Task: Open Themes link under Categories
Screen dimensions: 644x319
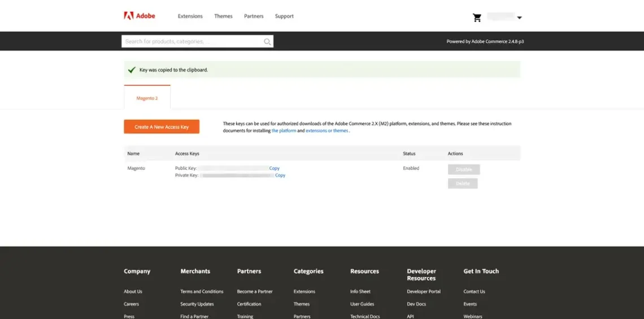Action: point(302,304)
